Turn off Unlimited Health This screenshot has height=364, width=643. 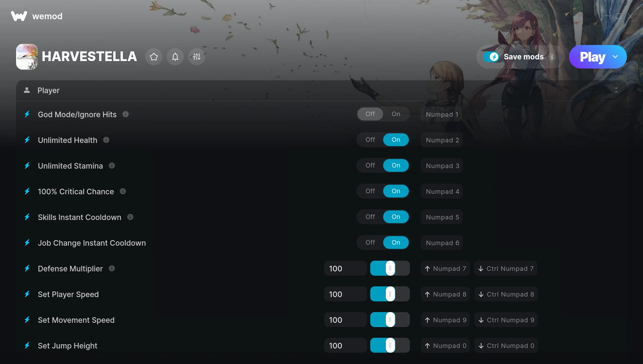click(x=370, y=140)
